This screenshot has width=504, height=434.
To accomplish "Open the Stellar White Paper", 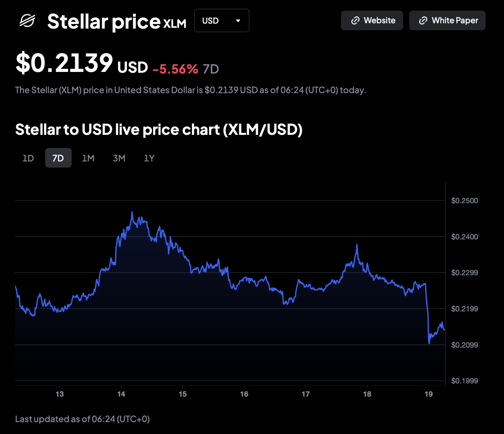I will 447,20.
